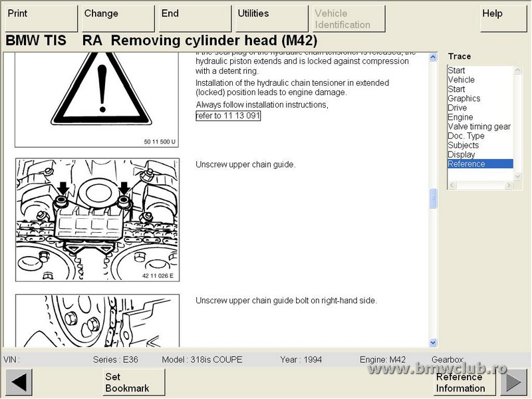Select 'Engine' in the Trace list
The height and width of the screenshot is (399, 532).
[460, 117]
